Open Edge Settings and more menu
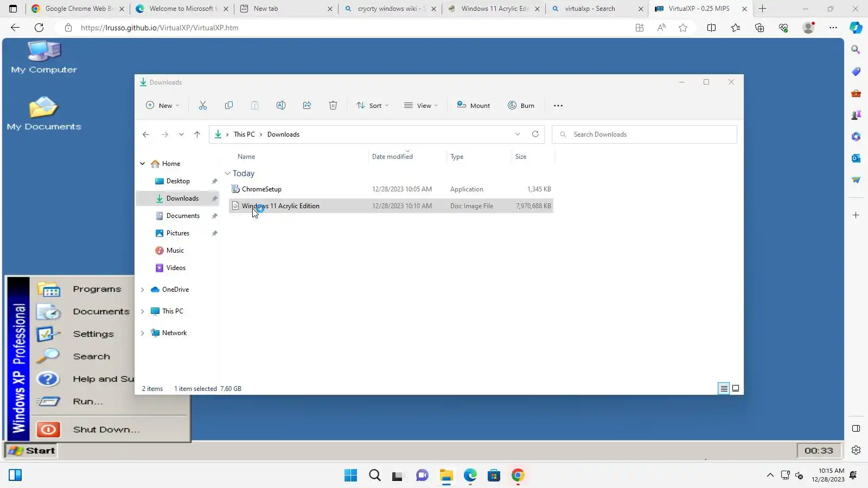 click(x=833, y=28)
